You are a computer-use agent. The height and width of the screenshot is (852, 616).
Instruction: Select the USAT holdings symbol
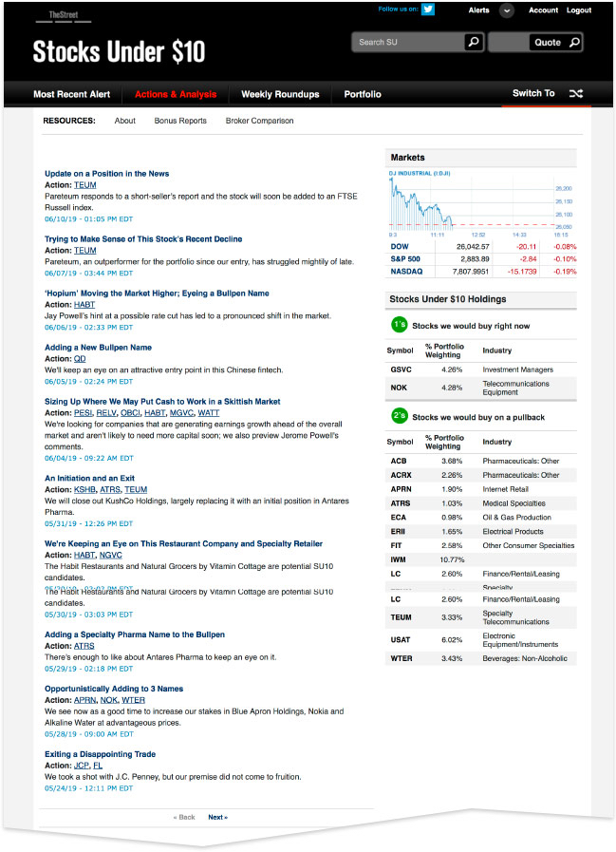[401, 639]
